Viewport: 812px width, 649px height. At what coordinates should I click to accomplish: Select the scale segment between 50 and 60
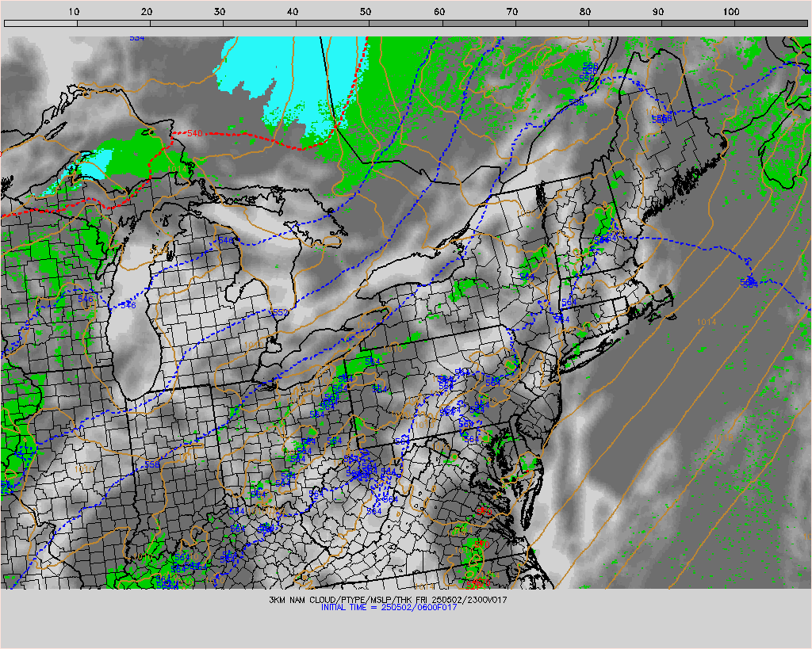click(406, 23)
